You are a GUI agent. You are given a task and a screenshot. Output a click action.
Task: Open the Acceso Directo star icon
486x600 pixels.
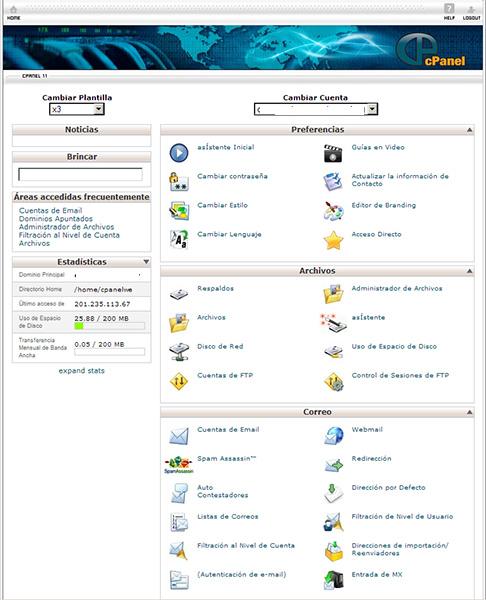[333, 240]
